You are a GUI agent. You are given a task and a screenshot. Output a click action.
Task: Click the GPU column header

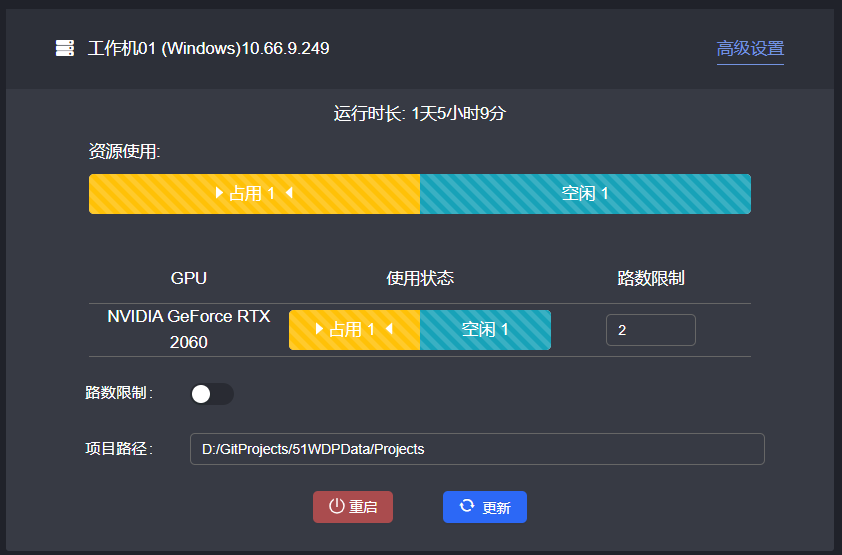[x=189, y=278]
